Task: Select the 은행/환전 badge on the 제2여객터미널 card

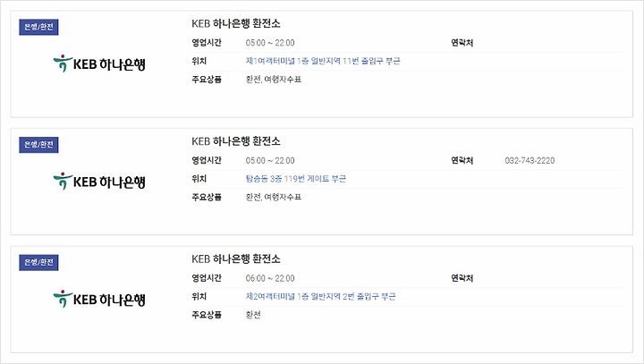Action: pos(38,262)
